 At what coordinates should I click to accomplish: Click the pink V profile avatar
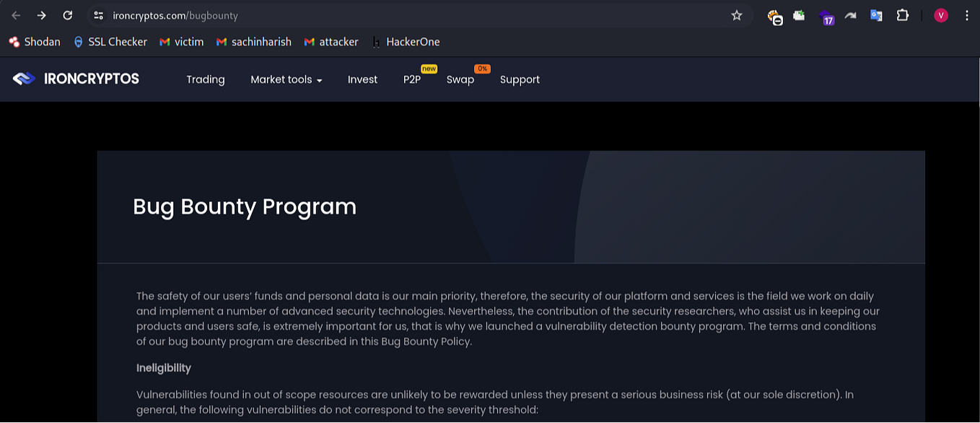coord(940,15)
